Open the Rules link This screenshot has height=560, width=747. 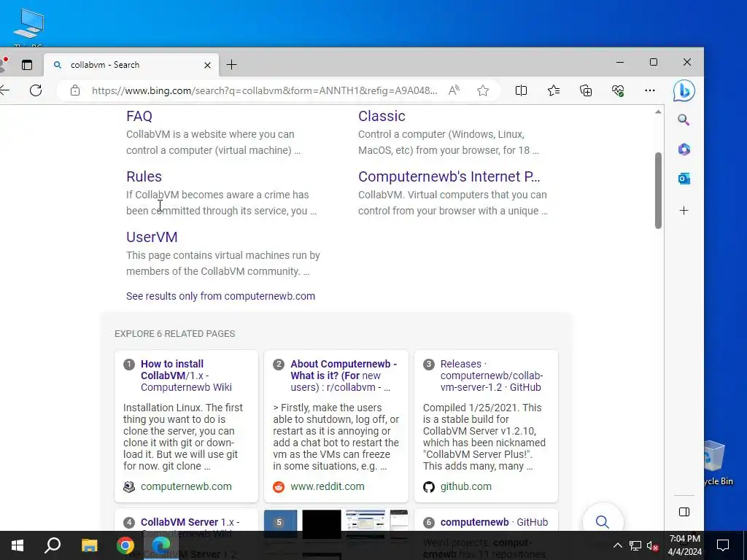[x=144, y=176]
